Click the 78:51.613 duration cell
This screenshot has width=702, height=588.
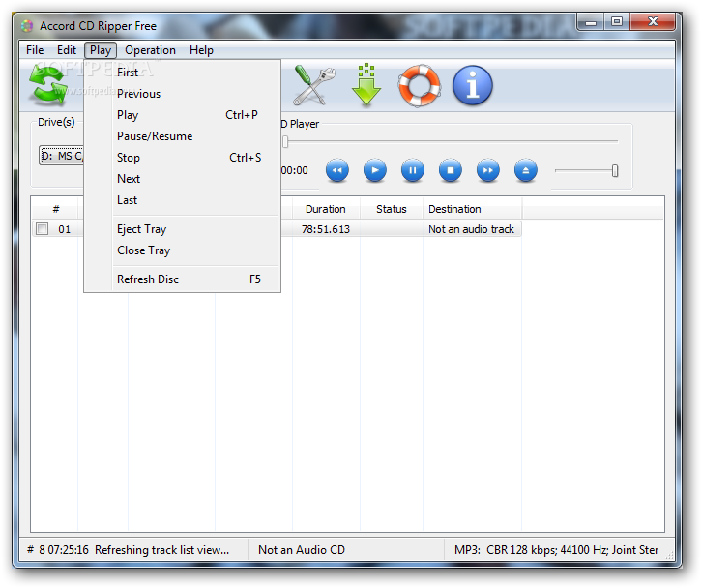pos(326,229)
